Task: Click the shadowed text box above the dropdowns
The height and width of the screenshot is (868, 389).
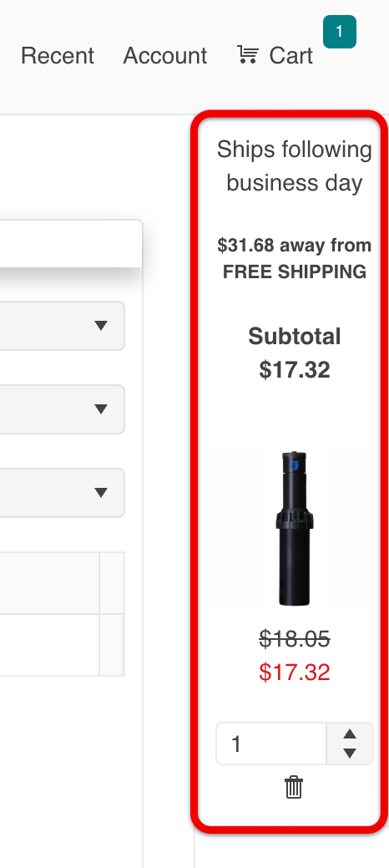Action: click(x=71, y=244)
